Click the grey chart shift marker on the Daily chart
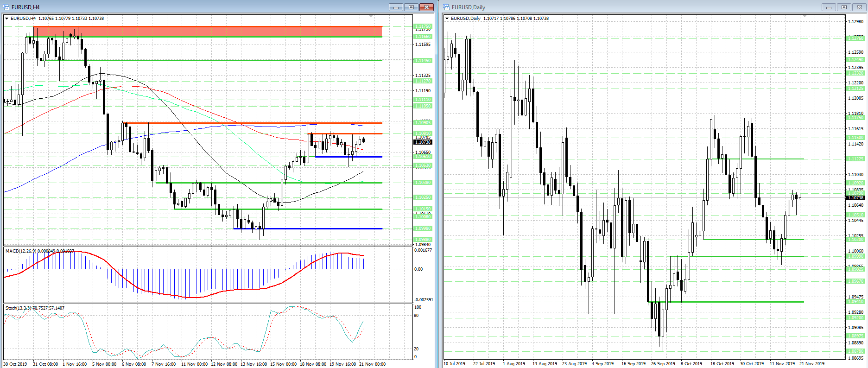 click(x=805, y=16)
